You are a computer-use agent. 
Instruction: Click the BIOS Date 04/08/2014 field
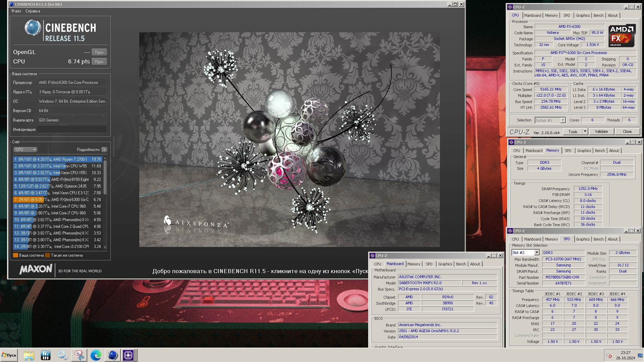pyautogui.click(x=447, y=337)
